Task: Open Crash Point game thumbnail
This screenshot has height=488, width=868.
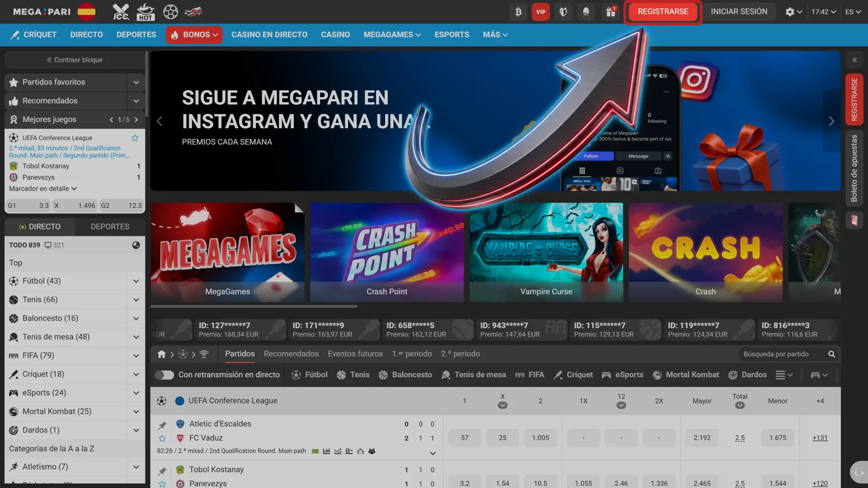Action: [x=387, y=252]
